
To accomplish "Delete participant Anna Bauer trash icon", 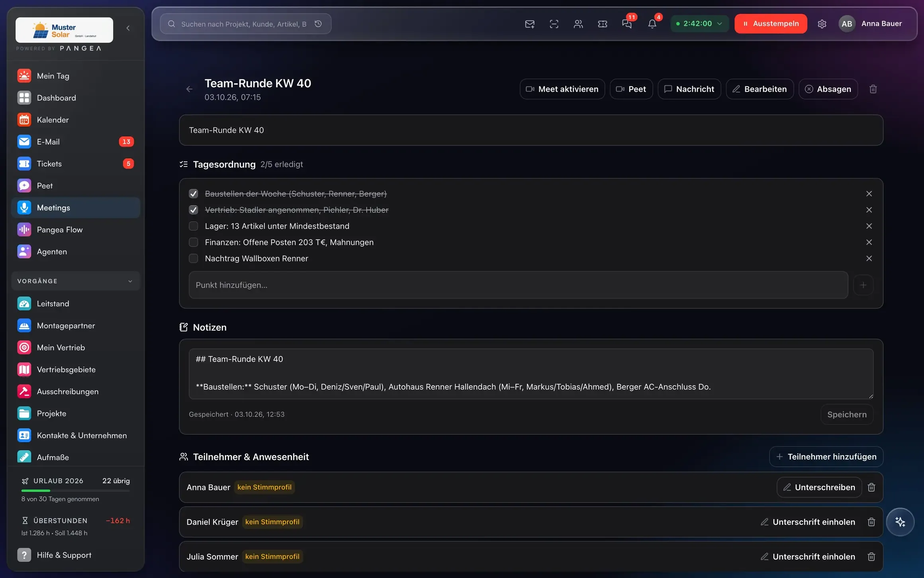I will 871,487.
